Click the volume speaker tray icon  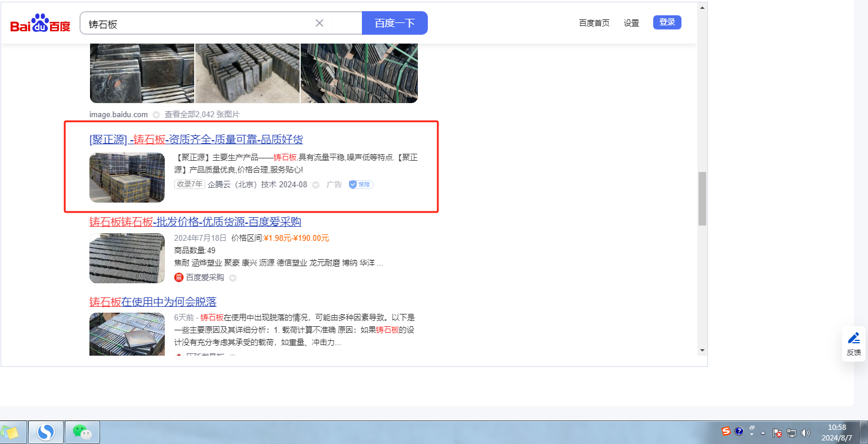point(805,433)
